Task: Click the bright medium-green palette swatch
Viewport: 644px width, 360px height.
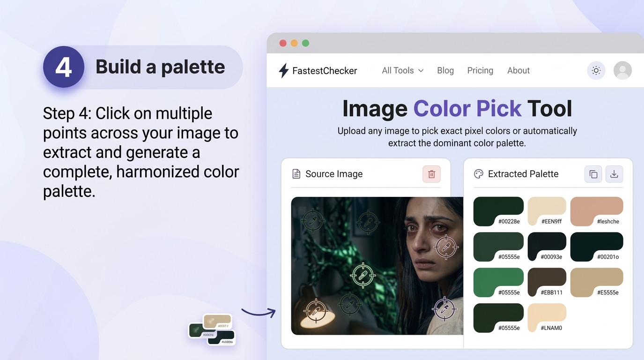Action: click(498, 282)
